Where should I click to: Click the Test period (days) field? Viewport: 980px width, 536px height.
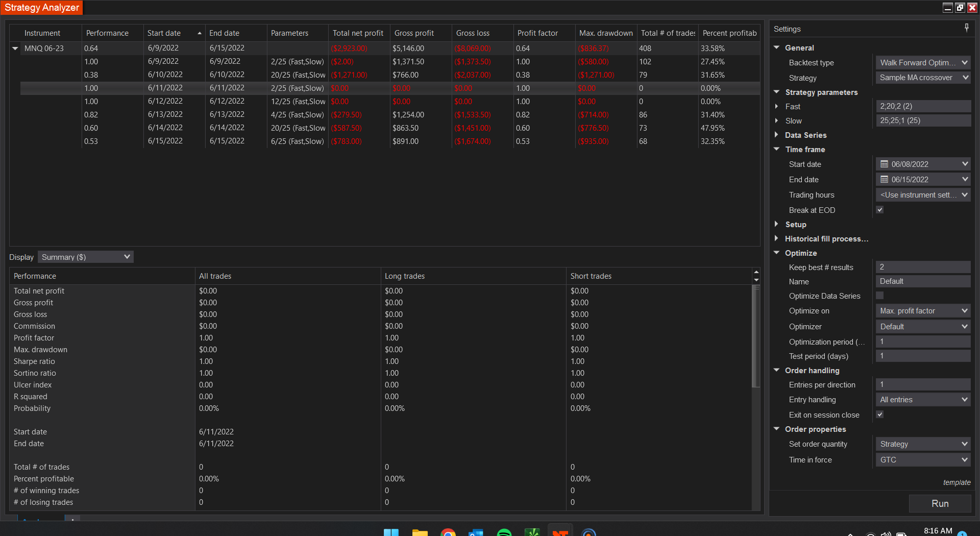click(x=923, y=356)
